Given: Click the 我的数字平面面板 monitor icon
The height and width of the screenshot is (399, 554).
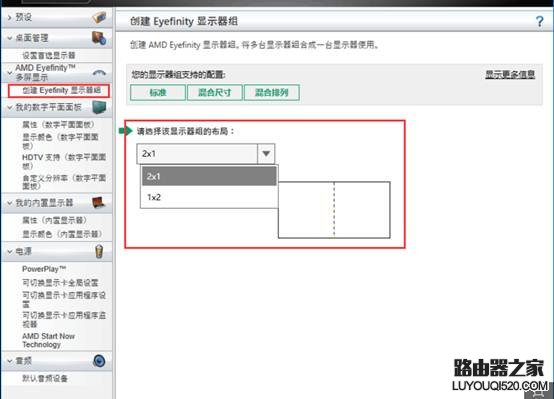Looking at the screenshot, I should click(99, 107).
